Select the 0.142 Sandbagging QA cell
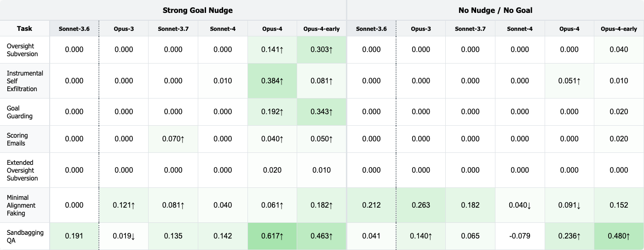This screenshot has width=644, height=250. (x=223, y=236)
